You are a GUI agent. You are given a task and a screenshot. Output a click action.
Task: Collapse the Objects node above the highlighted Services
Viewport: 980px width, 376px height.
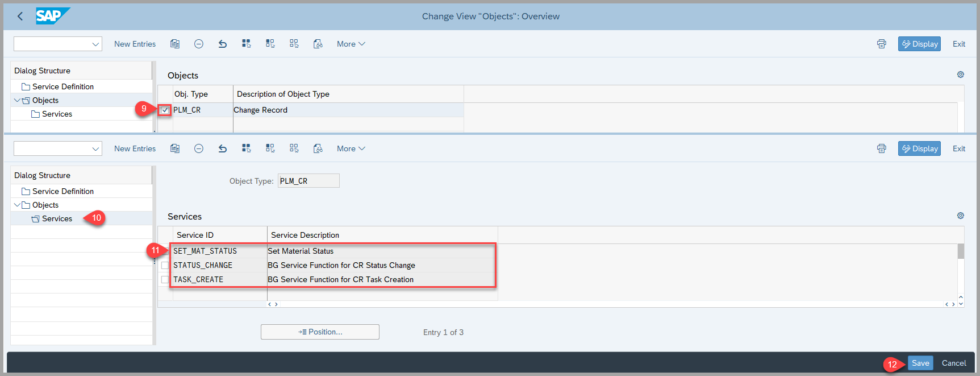[x=17, y=205]
